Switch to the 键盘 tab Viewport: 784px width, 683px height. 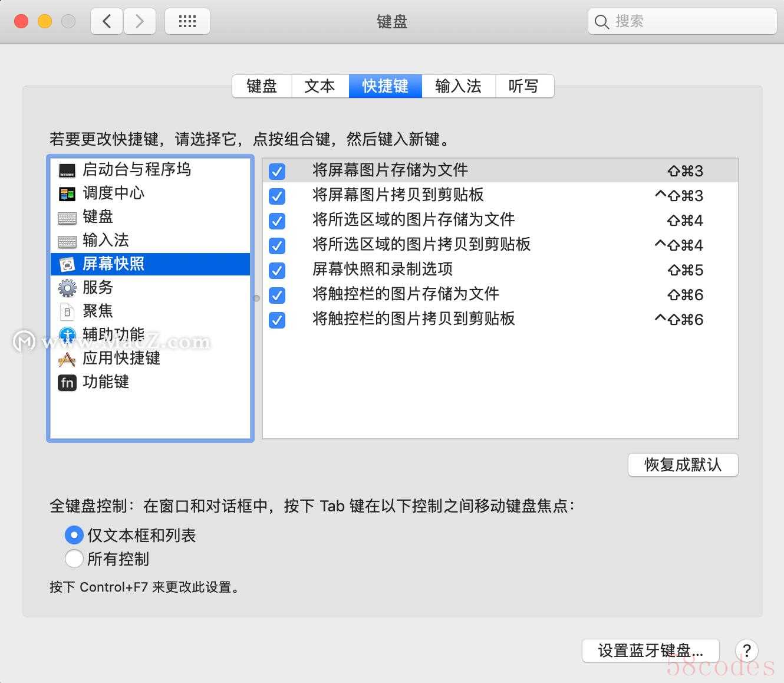pos(262,86)
